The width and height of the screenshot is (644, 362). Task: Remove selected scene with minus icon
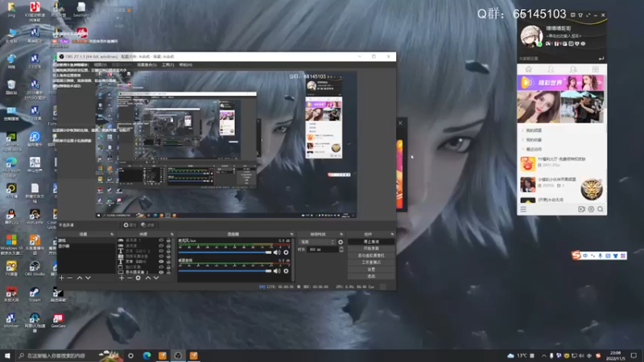pos(70,278)
